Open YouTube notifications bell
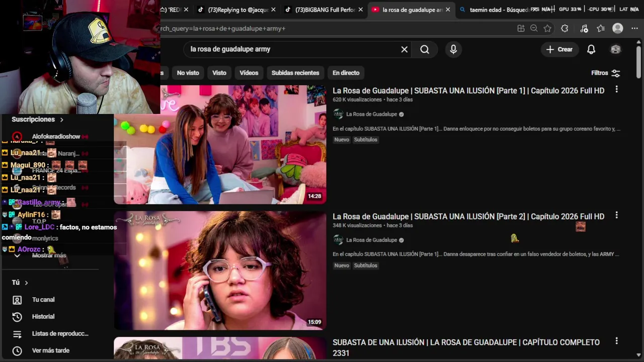 (x=591, y=49)
